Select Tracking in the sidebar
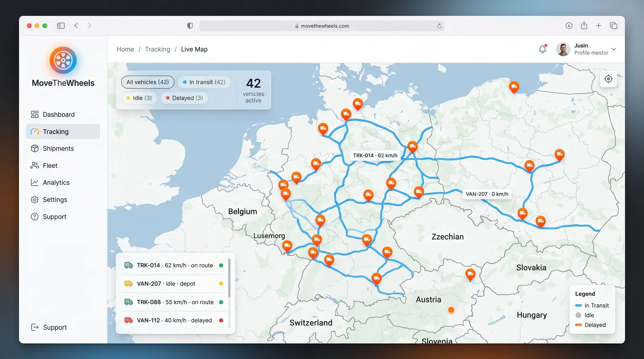This screenshot has width=644, height=359. pyautogui.click(x=63, y=131)
